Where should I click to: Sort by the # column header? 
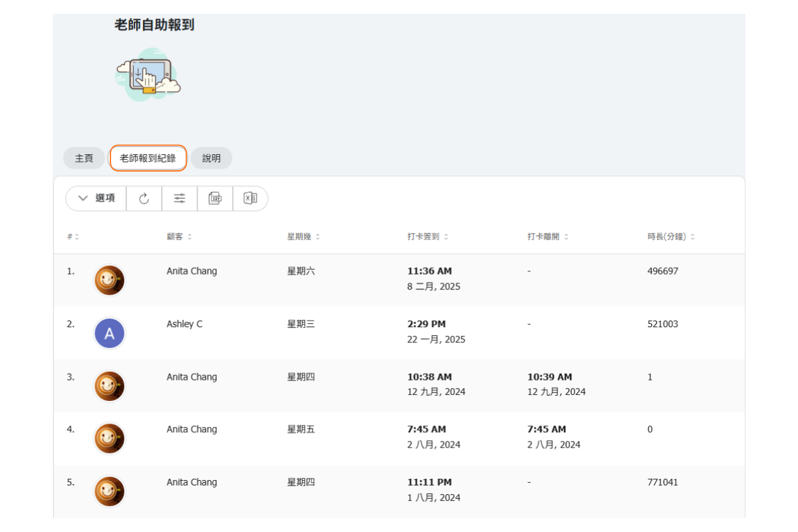pyautogui.click(x=72, y=237)
